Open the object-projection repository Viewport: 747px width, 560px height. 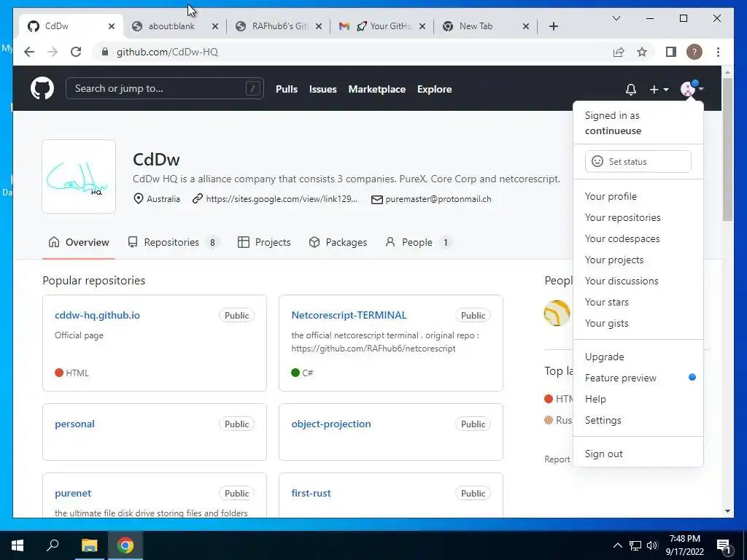pos(330,424)
